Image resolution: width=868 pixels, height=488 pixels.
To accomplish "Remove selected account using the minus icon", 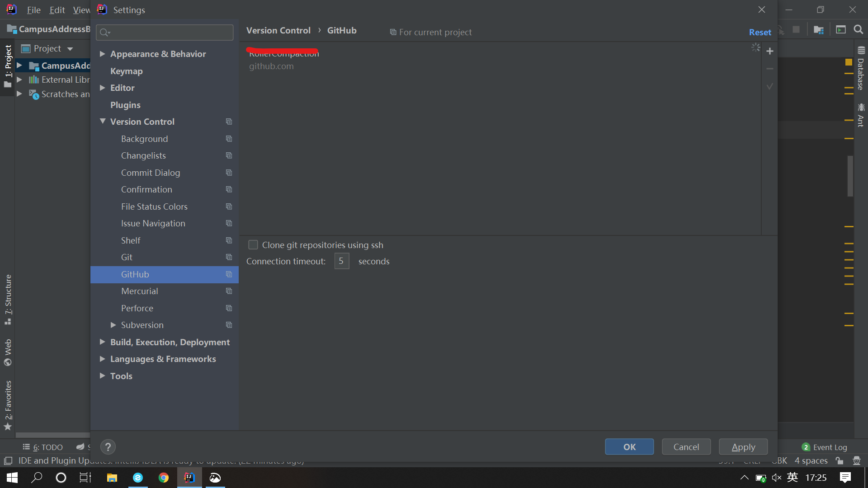I will tap(770, 69).
